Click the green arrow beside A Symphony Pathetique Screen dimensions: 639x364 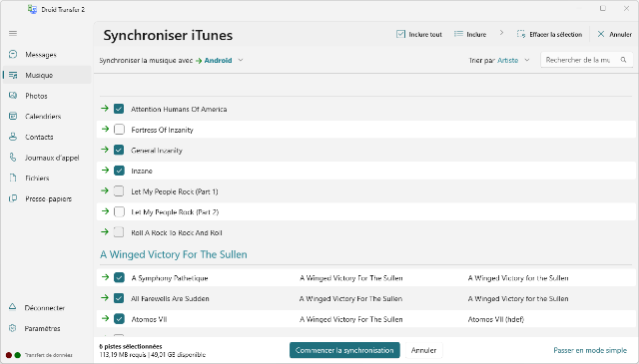105,277
